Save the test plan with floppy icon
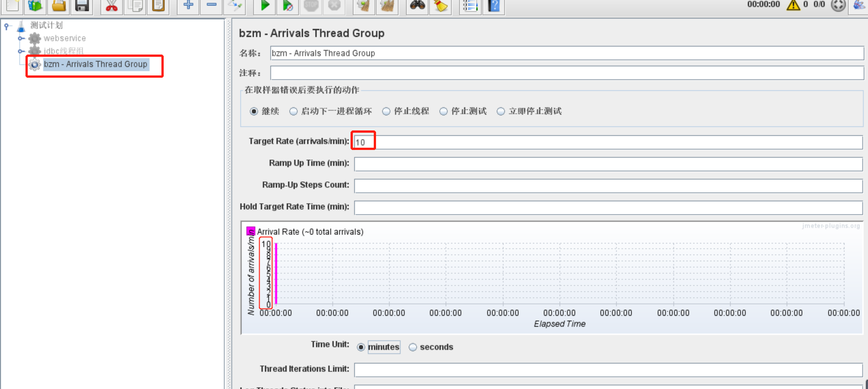This screenshot has width=868, height=389. [82, 5]
